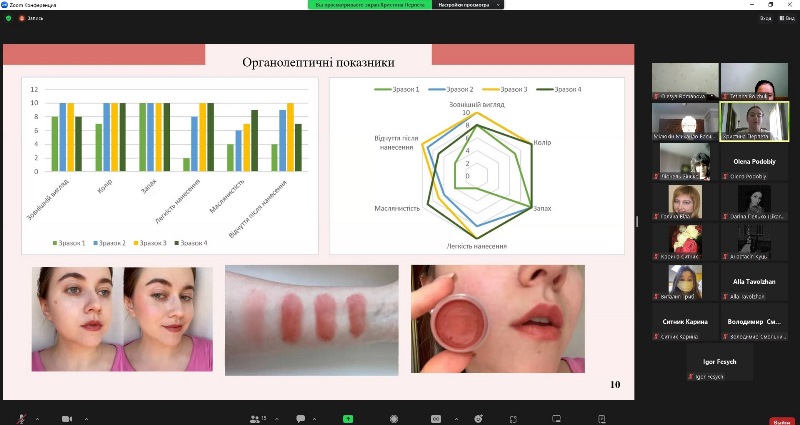The image size is (800, 425).
Task: Open View options dropdown at top
Action: (467, 5)
